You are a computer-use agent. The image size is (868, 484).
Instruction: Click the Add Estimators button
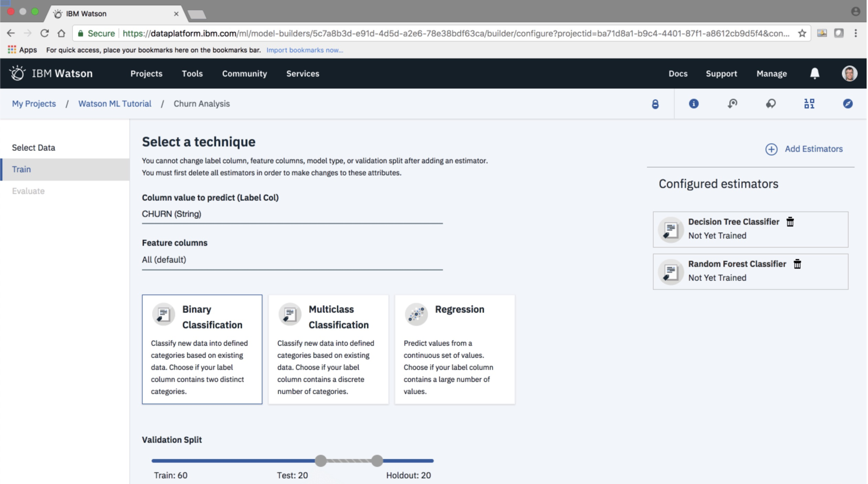[x=804, y=149]
